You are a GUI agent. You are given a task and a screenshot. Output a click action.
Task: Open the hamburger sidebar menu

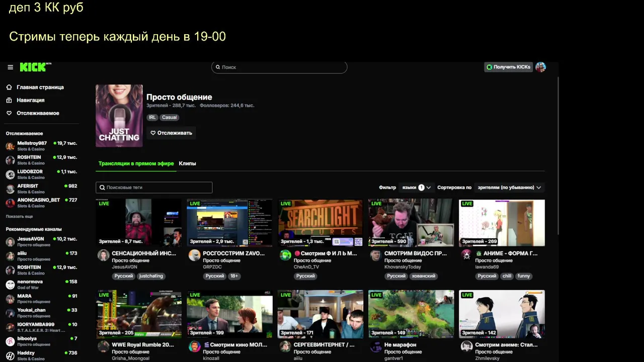(10, 67)
